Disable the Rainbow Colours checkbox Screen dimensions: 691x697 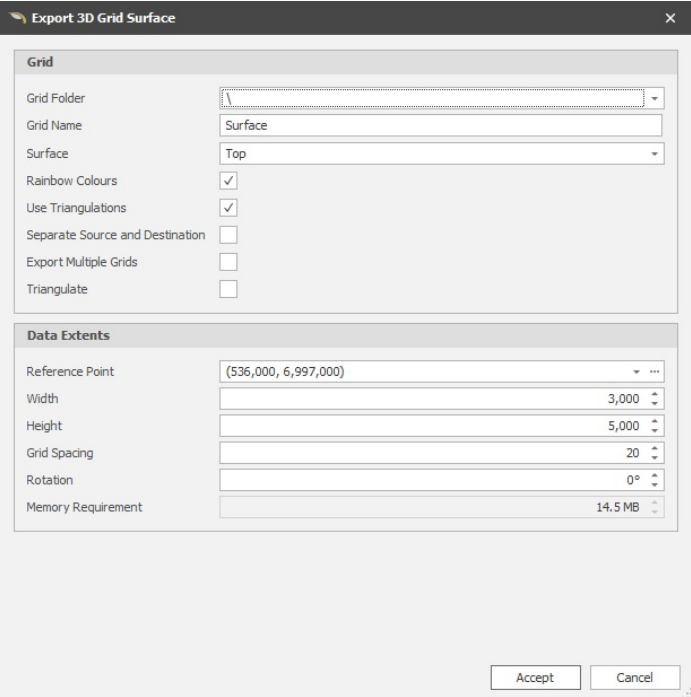(x=229, y=181)
